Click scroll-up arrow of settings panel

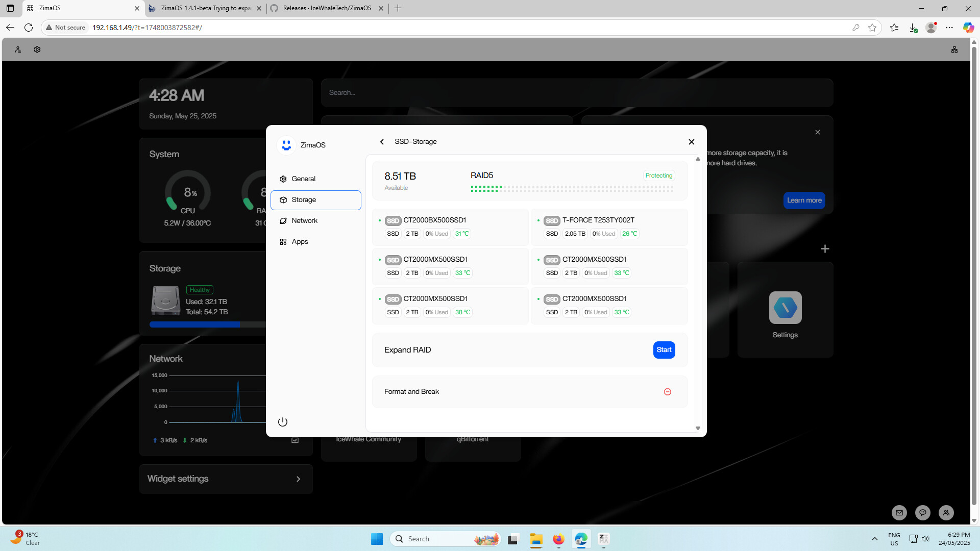pos(698,159)
